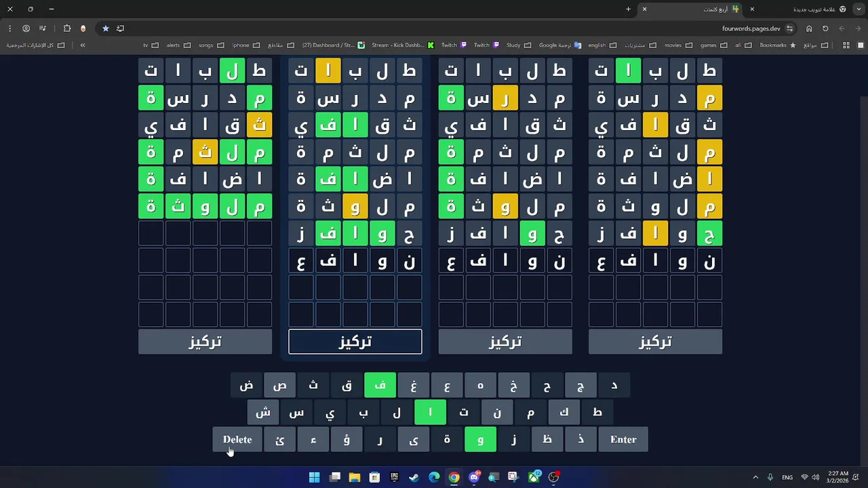The height and width of the screenshot is (488, 868).
Task: Tap the ط key
Action: pyautogui.click(x=597, y=412)
